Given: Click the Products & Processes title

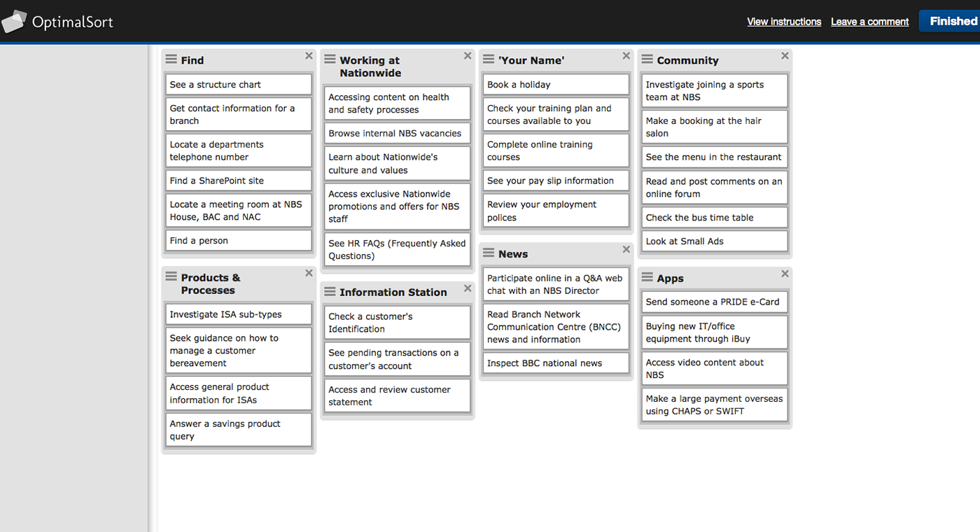Looking at the screenshot, I should tap(211, 283).
